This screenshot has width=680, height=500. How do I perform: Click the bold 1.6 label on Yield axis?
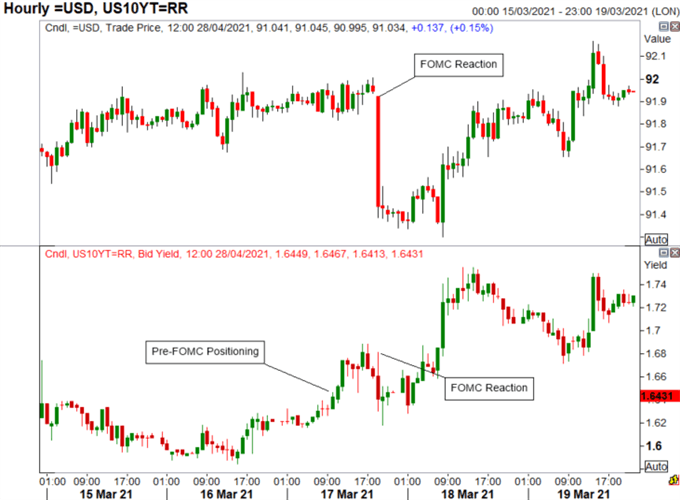(654, 446)
